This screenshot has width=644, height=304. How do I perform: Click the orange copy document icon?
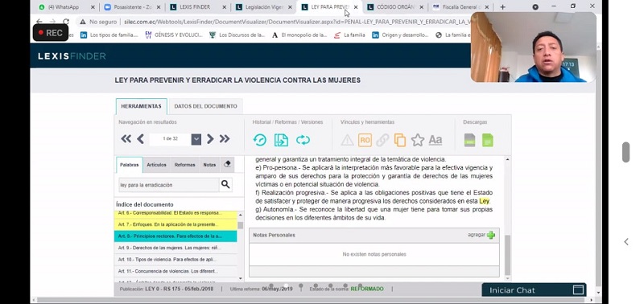point(399,140)
